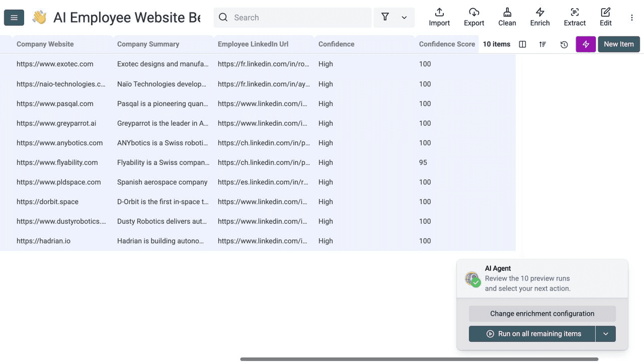The width and height of the screenshot is (644, 362).
Task: Open the Clean broom tool
Action: (x=507, y=17)
